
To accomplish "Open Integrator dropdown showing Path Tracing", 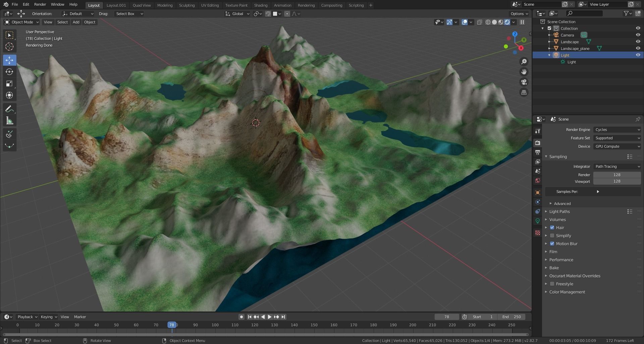I will pos(617,166).
